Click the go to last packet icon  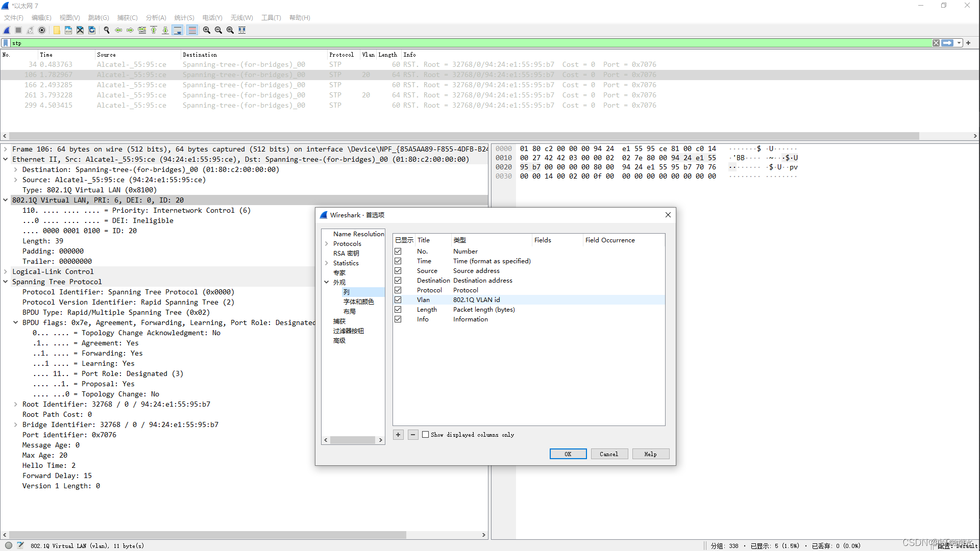[165, 30]
